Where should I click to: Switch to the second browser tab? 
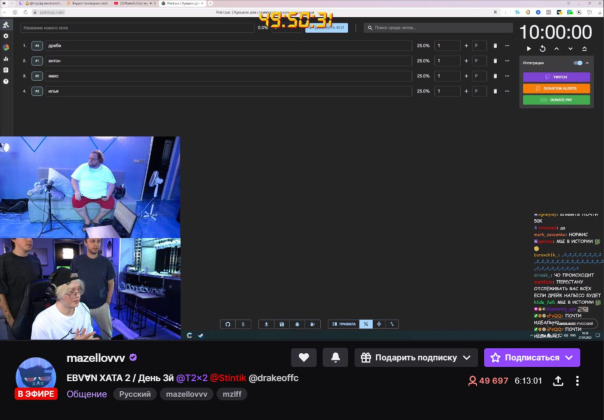(x=88, y=3)
